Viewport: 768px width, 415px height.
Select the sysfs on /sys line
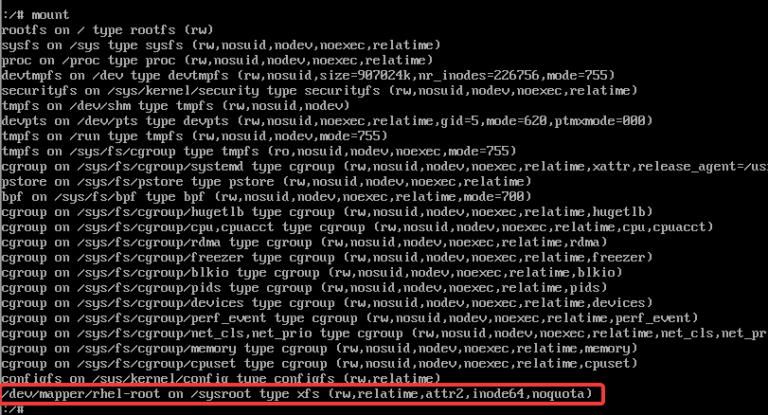point(221,45)
